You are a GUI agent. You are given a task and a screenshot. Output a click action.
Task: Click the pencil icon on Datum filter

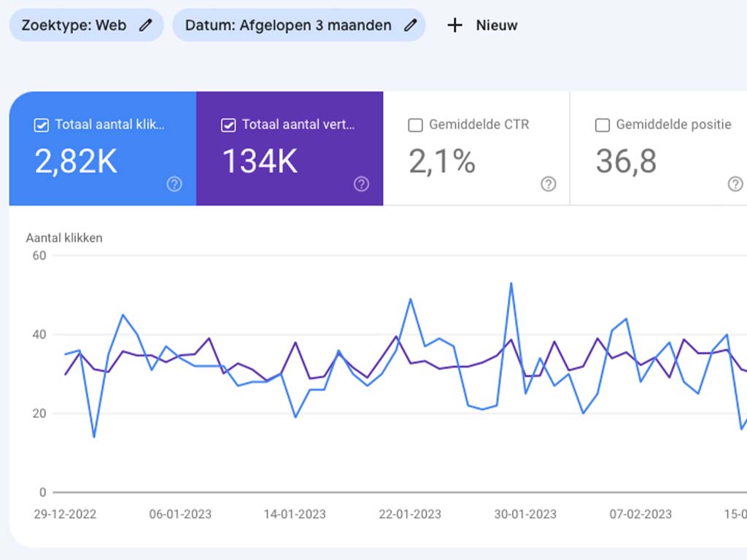(411, 26)
